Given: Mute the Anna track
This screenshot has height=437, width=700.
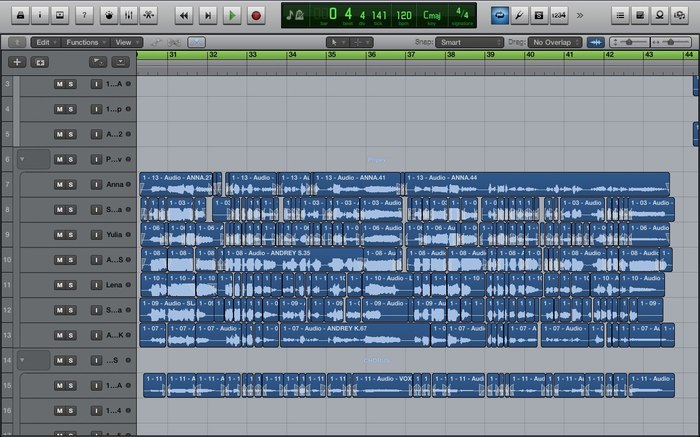Looking at the screenshot, I should (59, 184).
